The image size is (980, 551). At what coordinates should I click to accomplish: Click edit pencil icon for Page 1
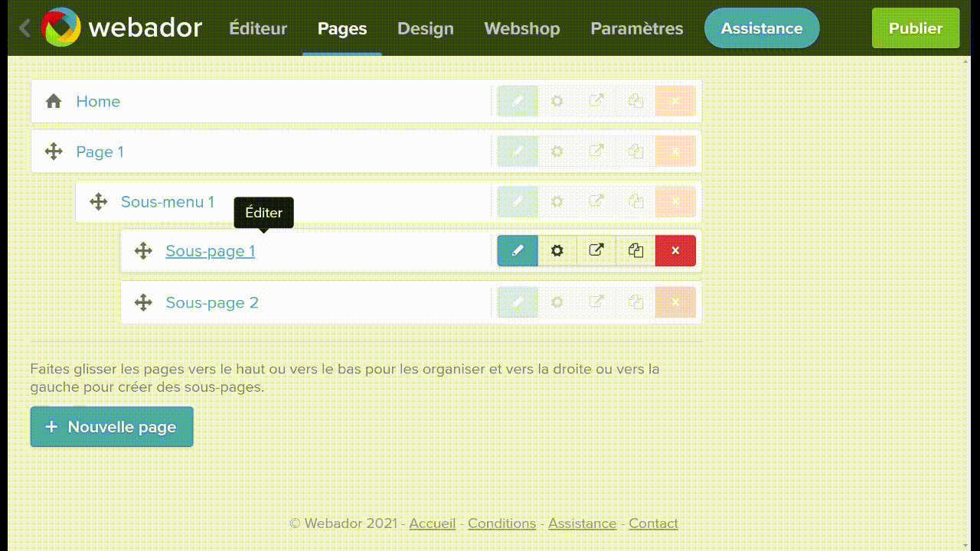tap(518, 152)
